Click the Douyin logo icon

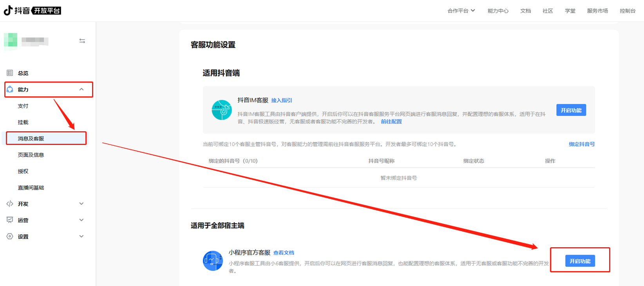pos(8,11)
